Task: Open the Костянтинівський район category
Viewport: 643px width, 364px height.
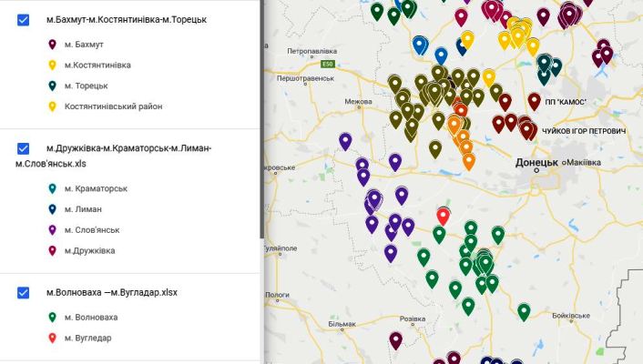Action: [114, 106]
